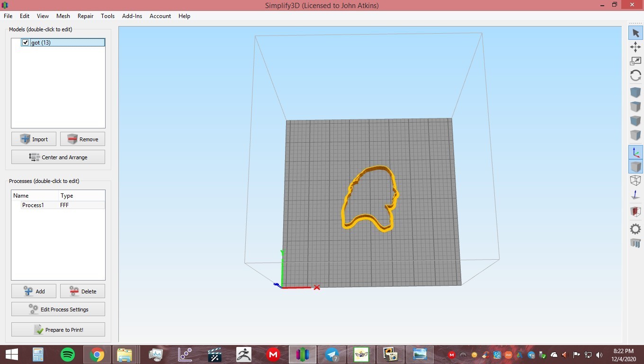Delete the selected process
Viewport: 644px width, 364px height.
pyautogui.click(x=82, y=291)
